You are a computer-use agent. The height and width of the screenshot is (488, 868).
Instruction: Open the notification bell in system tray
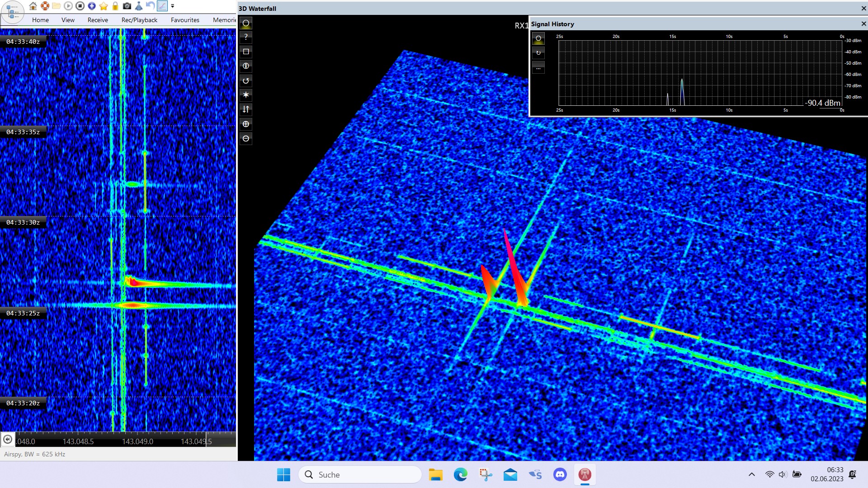tap(853, 474)
